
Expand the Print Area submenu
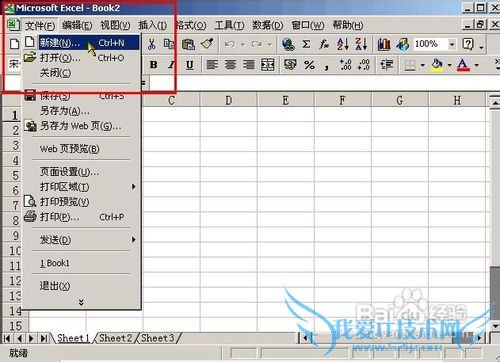click(81, 187)
